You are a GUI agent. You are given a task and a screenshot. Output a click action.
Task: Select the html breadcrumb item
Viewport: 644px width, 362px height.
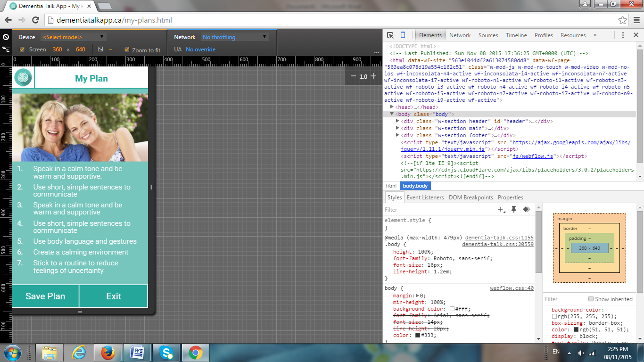click(391, 186)
